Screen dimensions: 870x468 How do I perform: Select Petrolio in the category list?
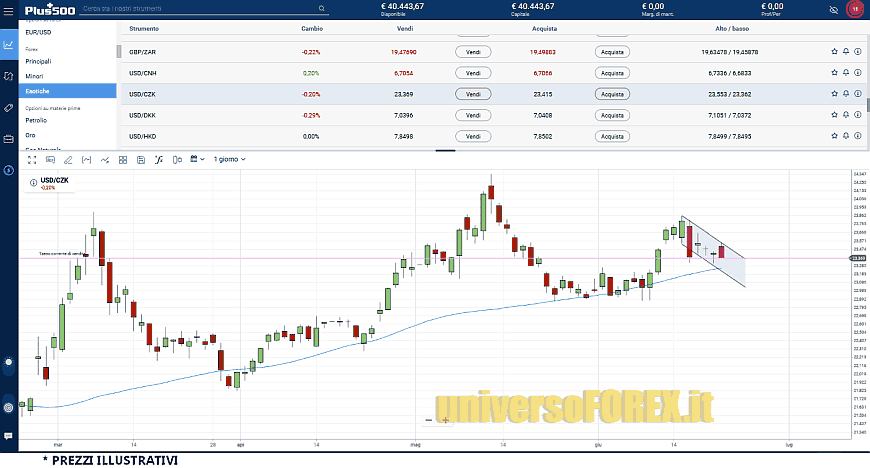(x=36, y=120)
